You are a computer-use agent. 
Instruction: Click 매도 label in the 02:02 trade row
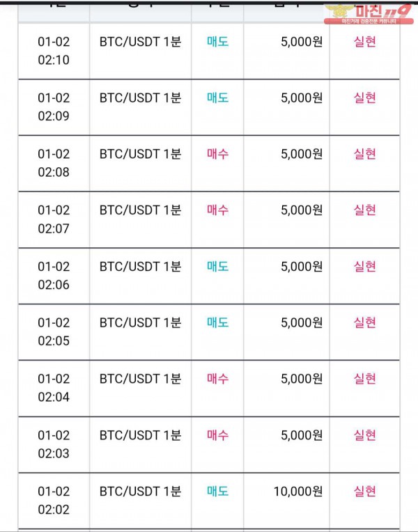tap(217, 492)
